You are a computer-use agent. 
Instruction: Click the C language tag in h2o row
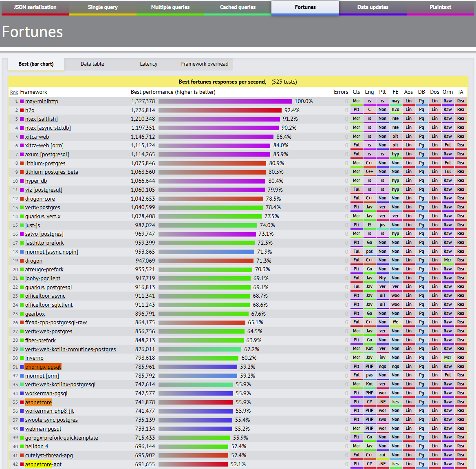click(x=370, y=110)
